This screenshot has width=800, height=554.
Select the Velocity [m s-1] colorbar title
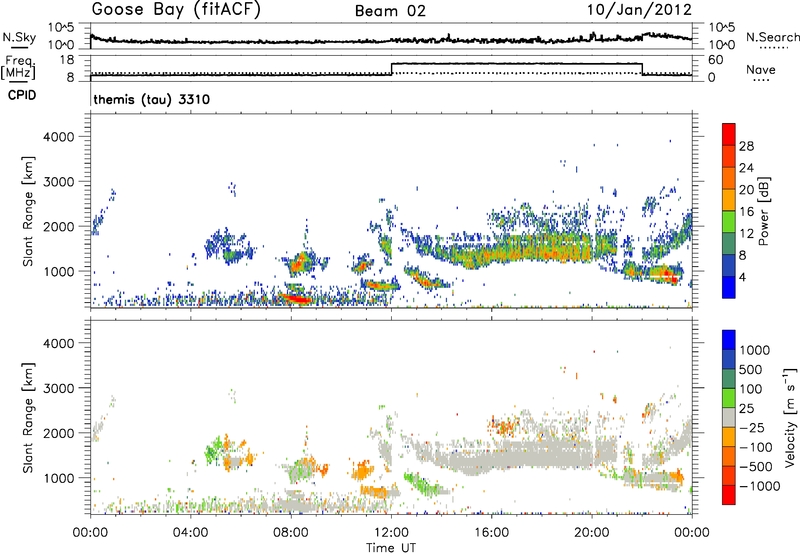coord(790,417)
